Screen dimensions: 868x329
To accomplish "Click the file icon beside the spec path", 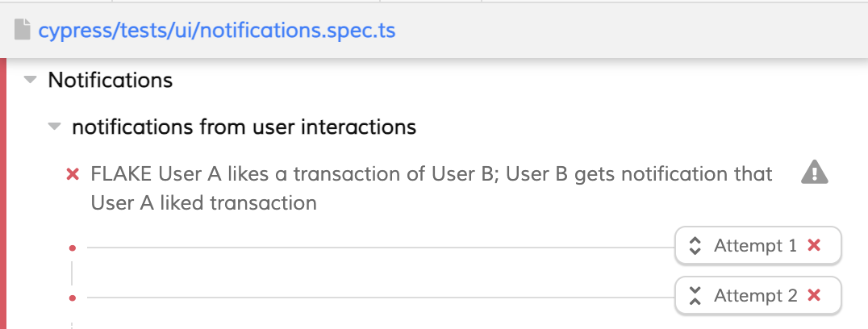I will 22,29.
